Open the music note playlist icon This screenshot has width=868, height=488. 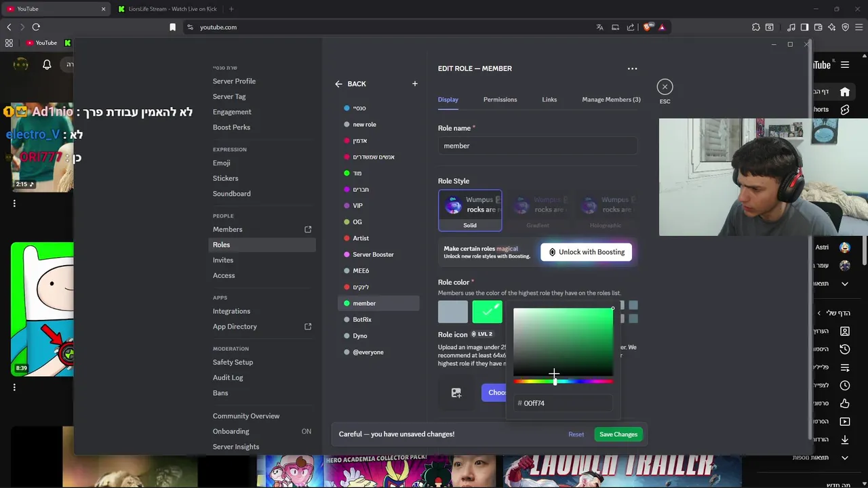[x=791, y=27]
